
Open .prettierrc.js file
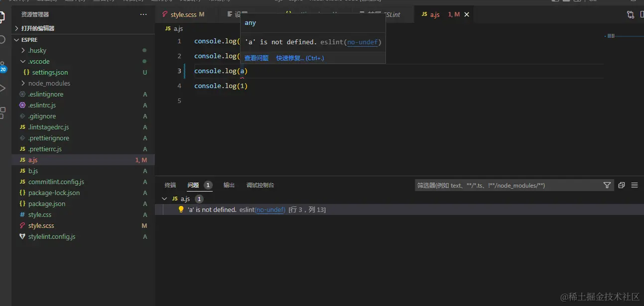(45, 149)
